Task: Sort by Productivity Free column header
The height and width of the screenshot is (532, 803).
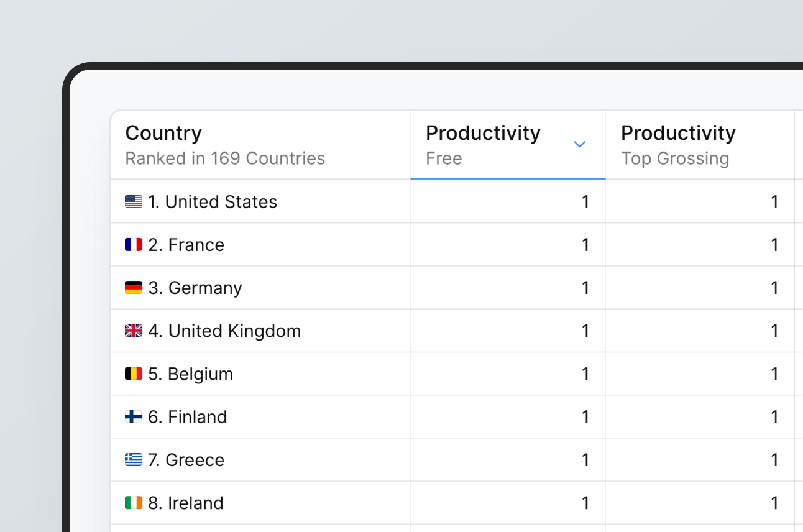Action: pyautogui.click(x=483, y=134)
